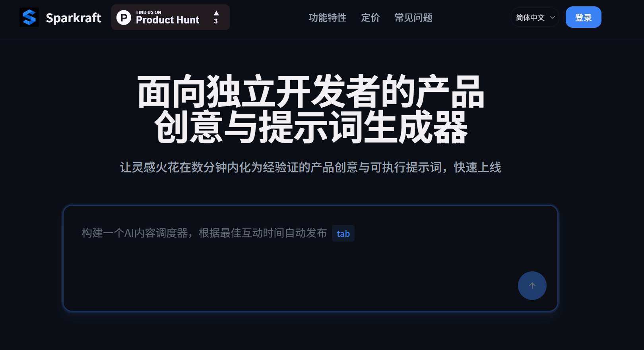This screenshot has height=350, width=644.
Task: Open the 简体中文 language selector
Action: 535,17
